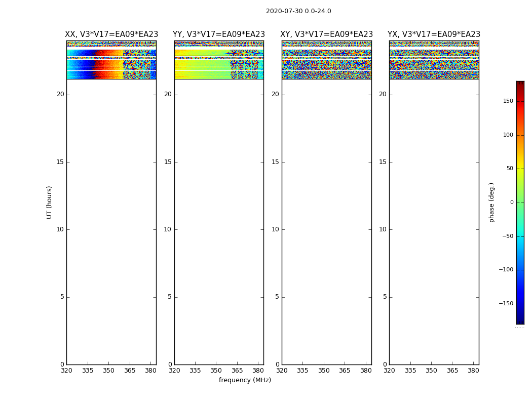Click the XY panel title text
532x405 pixels.
(x=326, y=34)
